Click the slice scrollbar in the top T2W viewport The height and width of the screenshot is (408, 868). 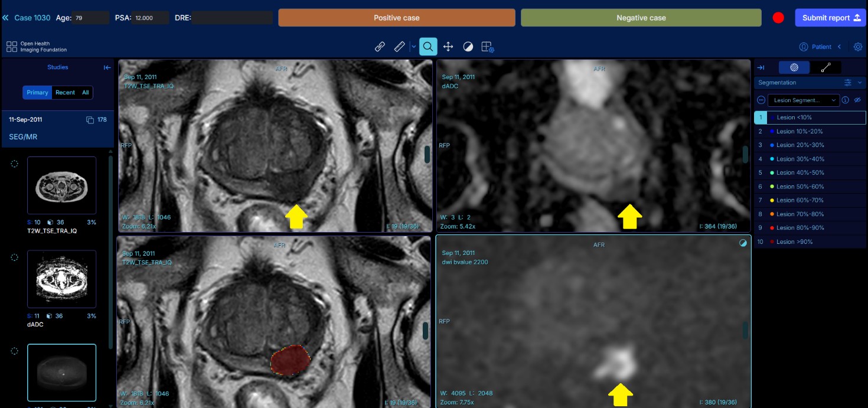point(427,154)
